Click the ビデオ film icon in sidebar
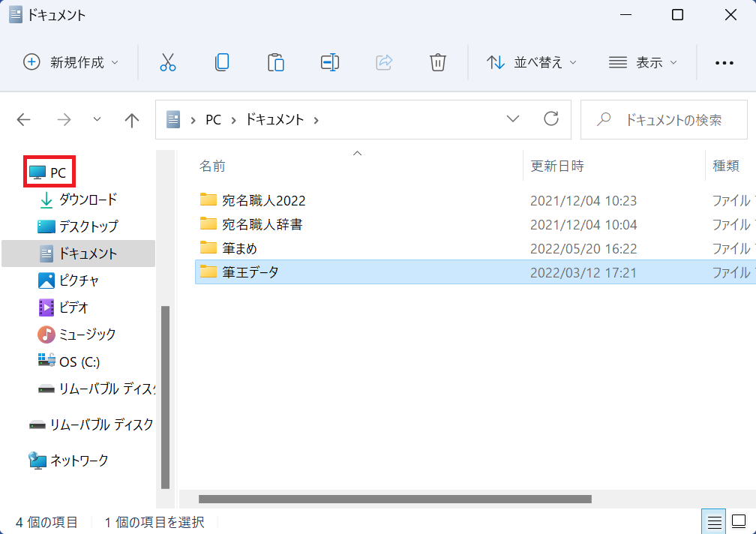Viewport: 756px width, 534px height. (x=46, y=307)
